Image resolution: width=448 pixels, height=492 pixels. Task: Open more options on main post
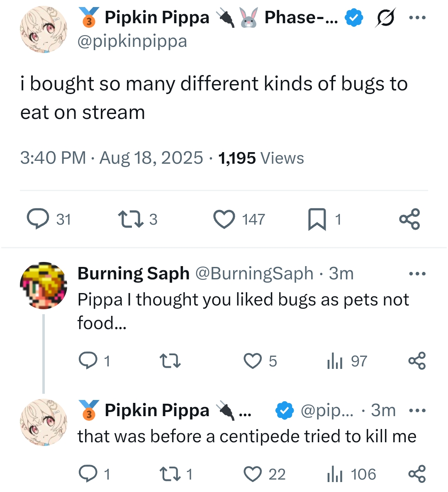point(417,18)
